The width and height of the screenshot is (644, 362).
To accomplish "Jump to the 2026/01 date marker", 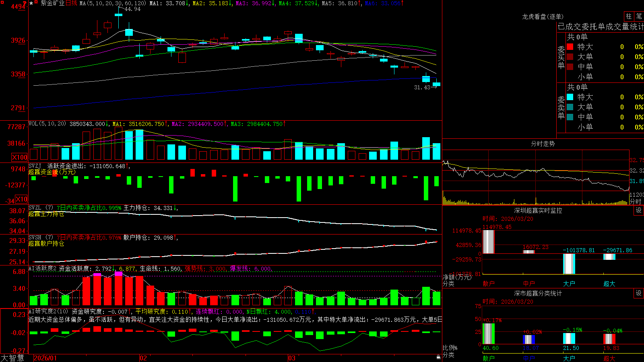I will tap(45, 358).
